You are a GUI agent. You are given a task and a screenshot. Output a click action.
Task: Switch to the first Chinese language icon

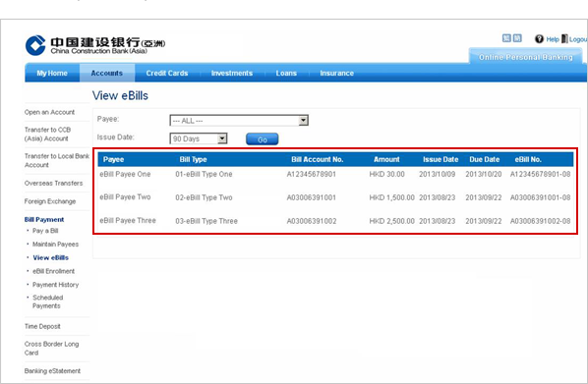tap(506, 38)
